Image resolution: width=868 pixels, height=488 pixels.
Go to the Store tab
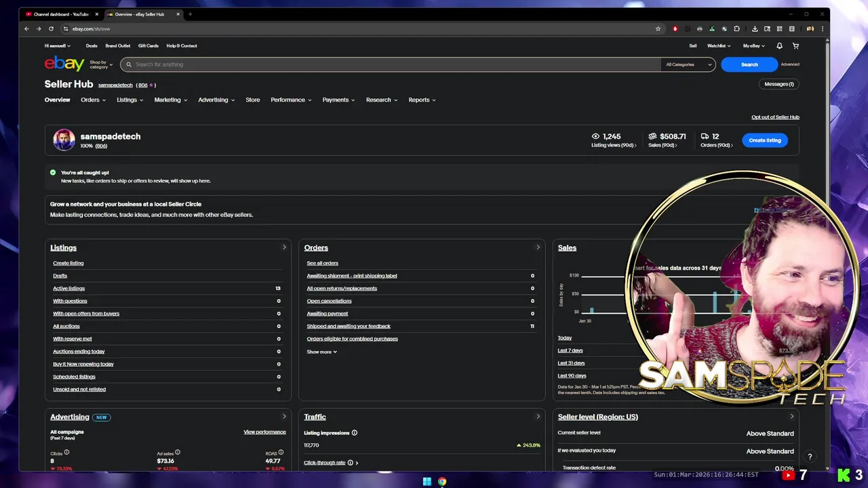click(x=253, y=100)
